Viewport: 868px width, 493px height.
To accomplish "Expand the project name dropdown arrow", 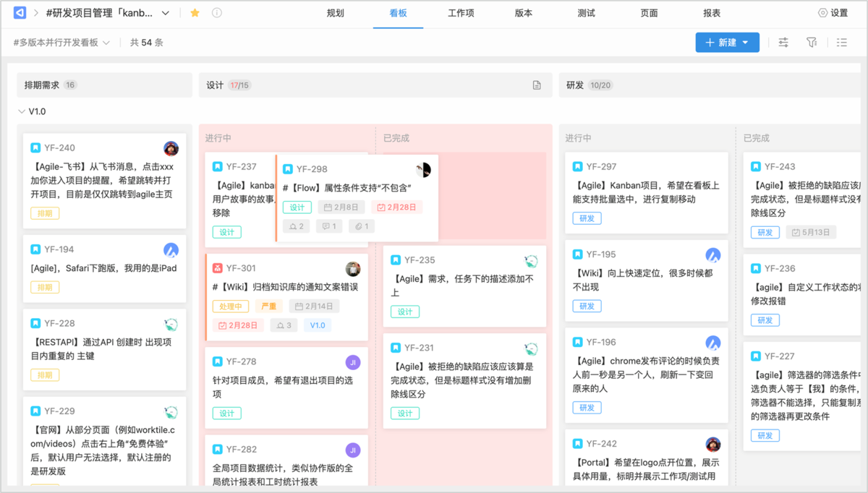I will [166, 13].
